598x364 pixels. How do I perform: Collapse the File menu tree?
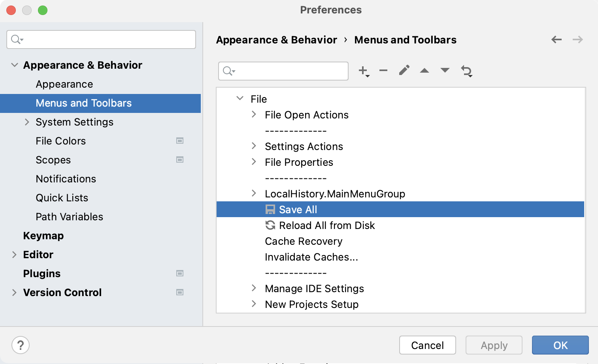240,99
